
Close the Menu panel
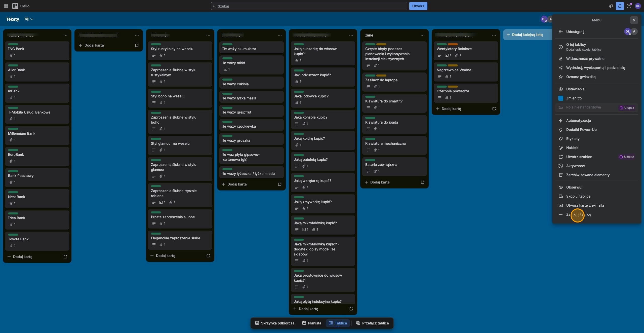(634, 20)
